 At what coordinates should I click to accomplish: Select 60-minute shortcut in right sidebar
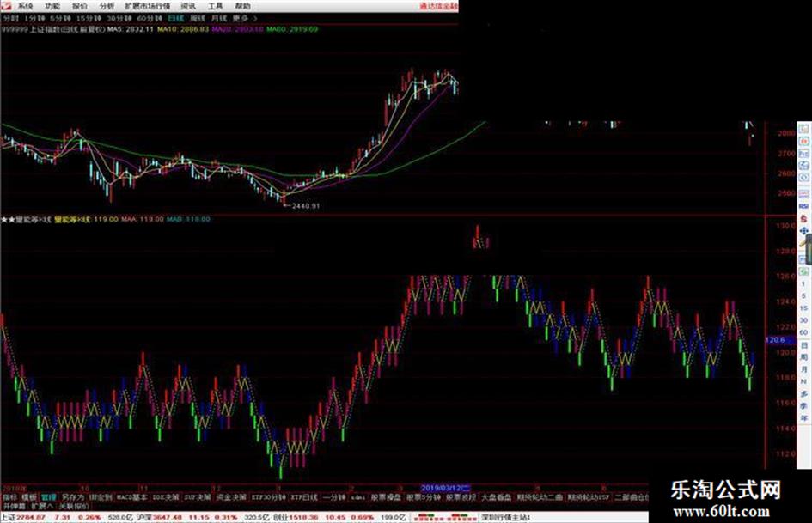(803, 332)
